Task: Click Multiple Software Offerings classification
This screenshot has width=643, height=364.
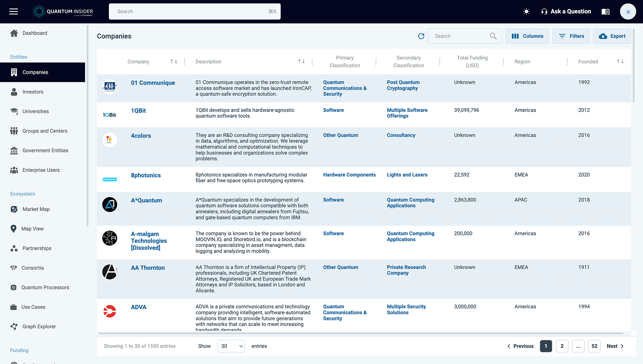Action: click(x=407, y=113)
